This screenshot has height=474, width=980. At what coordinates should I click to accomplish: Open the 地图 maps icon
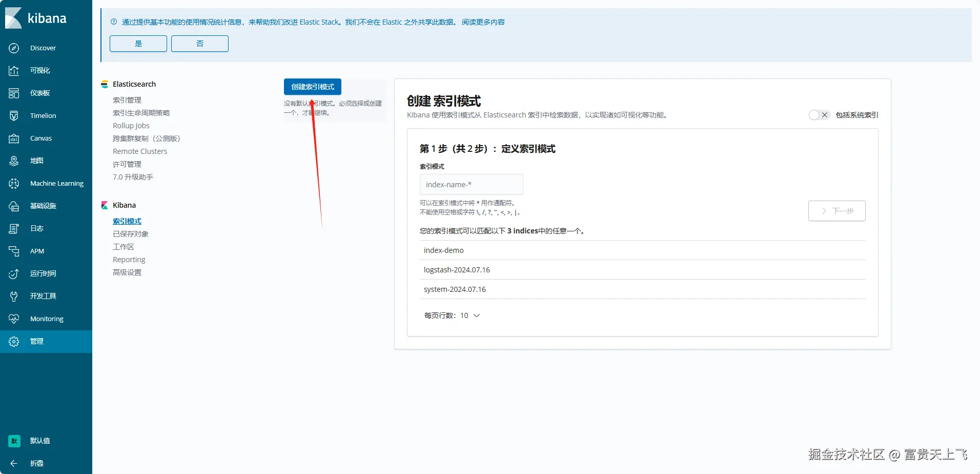(x=14, y=161)
